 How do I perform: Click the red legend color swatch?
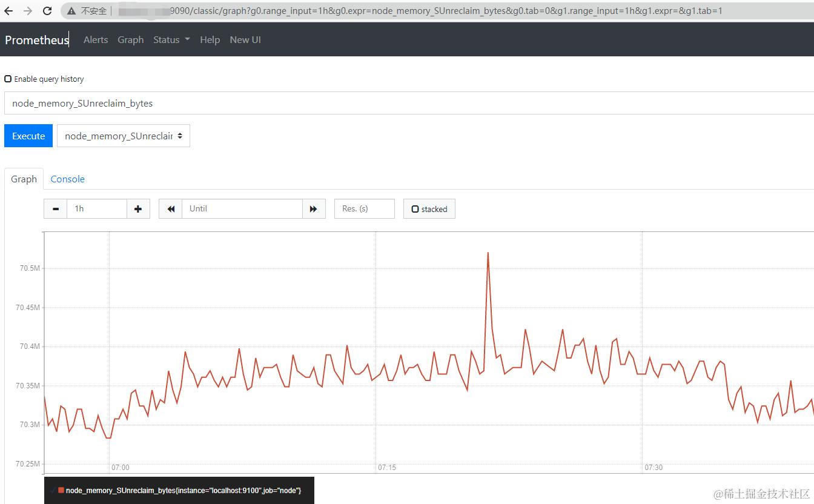(x=61, y=490)
